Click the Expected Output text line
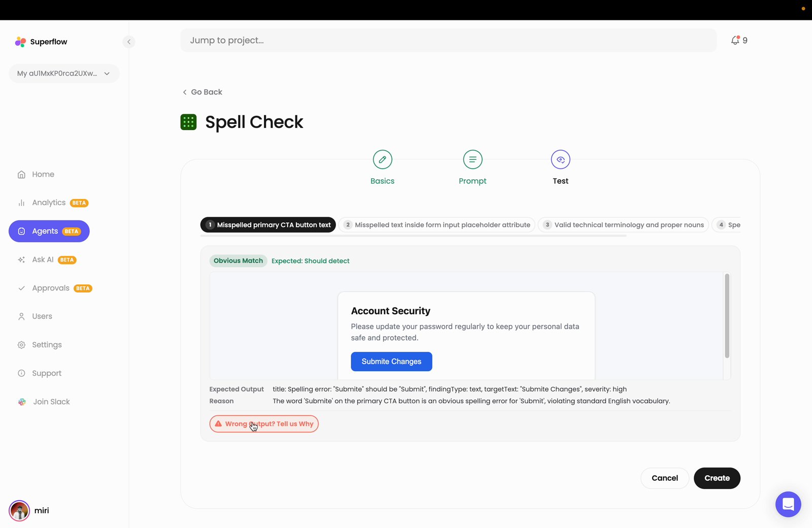Screen dimensions: 812x528 pyautogui.click(x=450, y=389)
